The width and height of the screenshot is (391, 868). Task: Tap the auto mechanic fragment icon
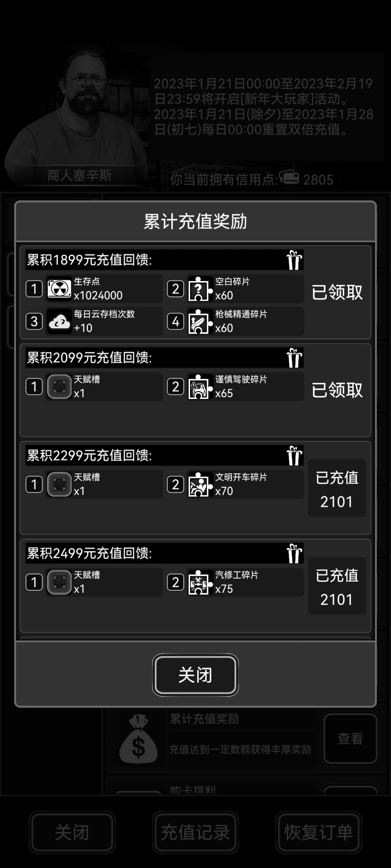200,582
